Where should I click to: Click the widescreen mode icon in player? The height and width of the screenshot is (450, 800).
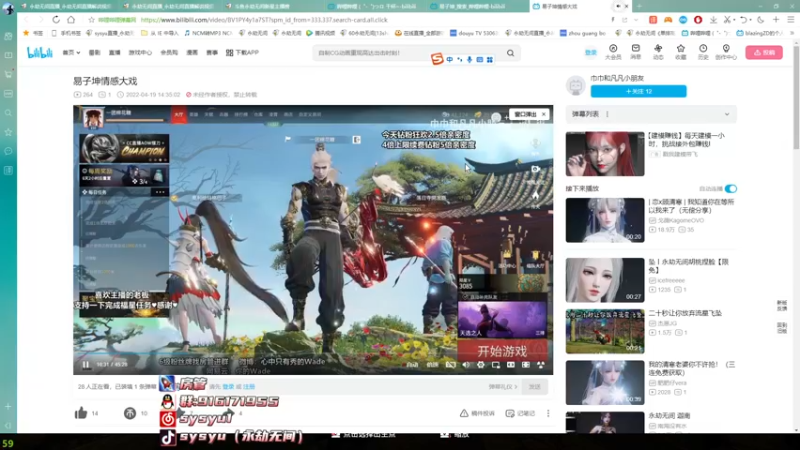[x=511, y=364]
